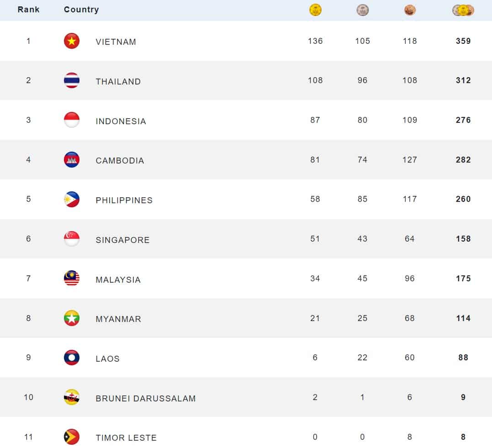Click the Brunei Darussalam flag icon
The image size is (492, 448).
pyautogui.click(x=72, y=397)
